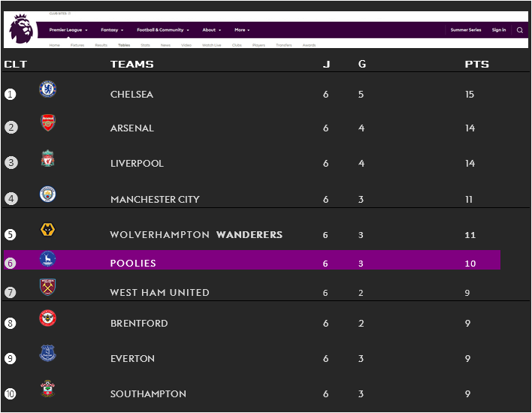532x413 pixels.
Task: Click the Everton club crest
Action: point(47,354)
